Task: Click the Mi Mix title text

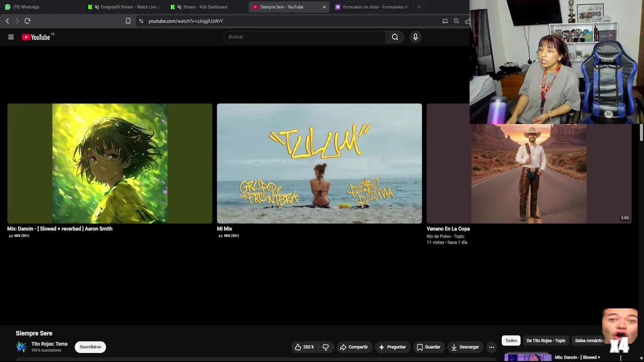Action: [x=224, y=229]
